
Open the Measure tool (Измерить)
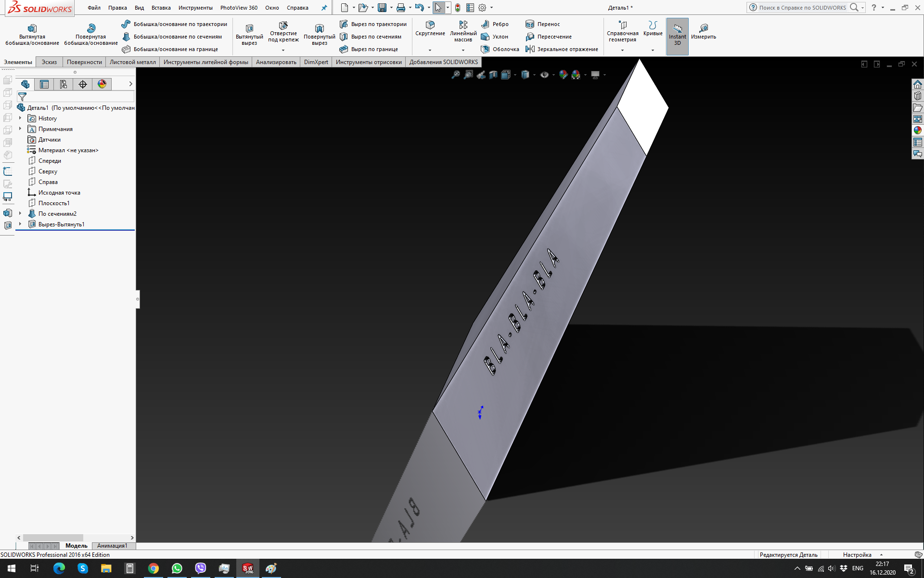[703, 31]
